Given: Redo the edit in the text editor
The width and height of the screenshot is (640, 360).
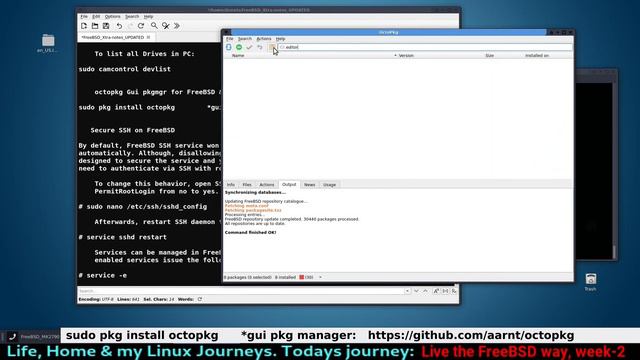Looking at the screenshot, I should click(130, 26).
